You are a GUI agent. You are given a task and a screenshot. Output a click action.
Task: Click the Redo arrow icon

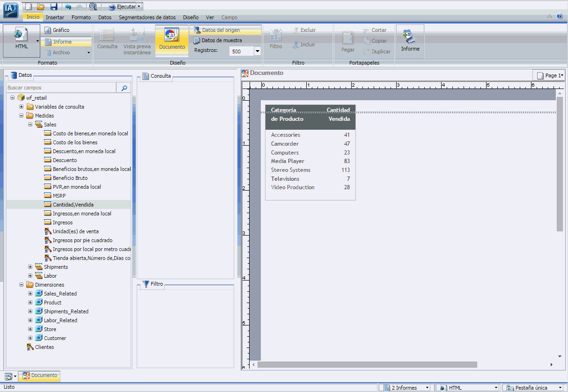tap(79, 7)
